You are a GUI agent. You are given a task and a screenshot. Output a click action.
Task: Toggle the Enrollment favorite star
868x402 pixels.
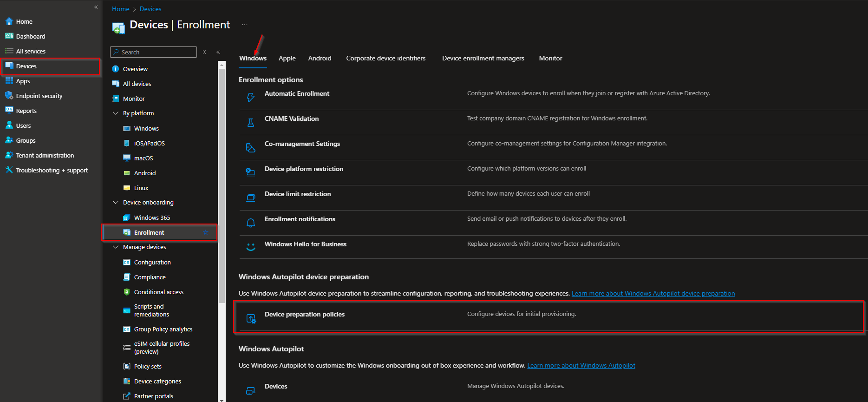pyautogui.click(x=206, y=232)
